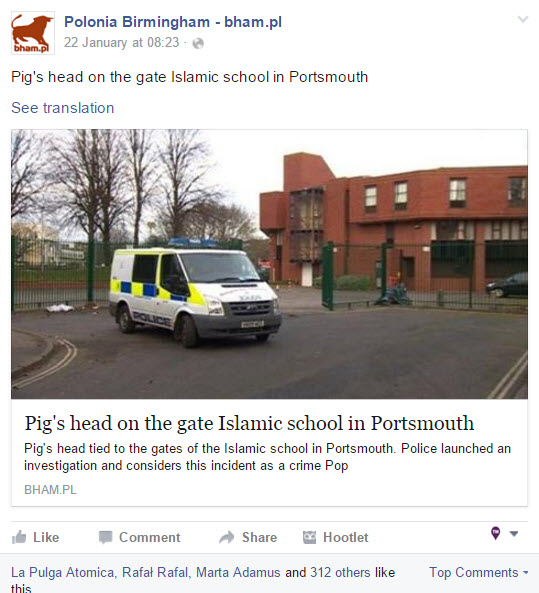Open the bham.pl bull logo profile picture

click(x=33, y=33)
